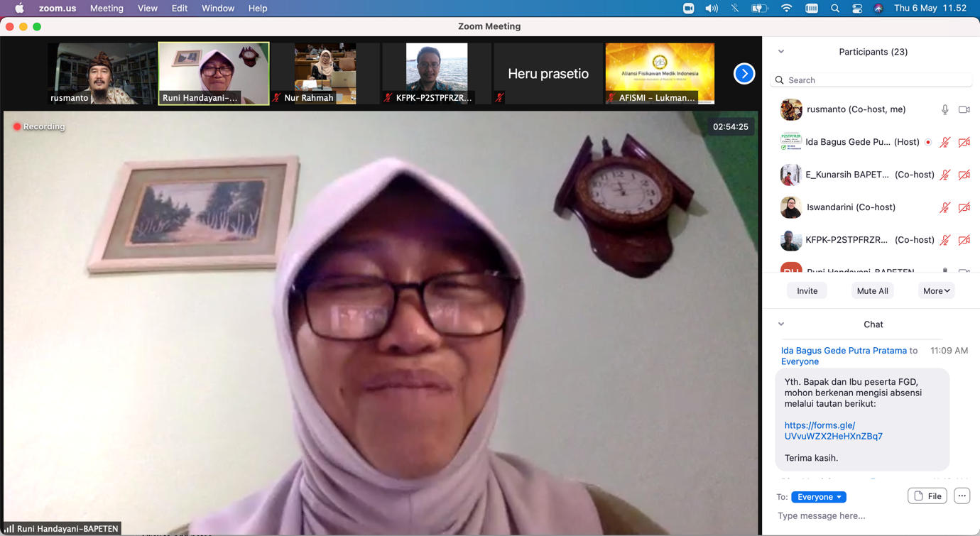
Task: Click the muted mic on Nur Rahmah thumbnail
Action: point(277,98)
